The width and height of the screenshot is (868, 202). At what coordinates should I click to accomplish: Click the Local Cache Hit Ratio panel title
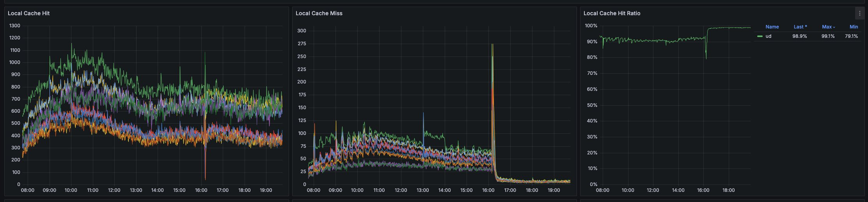coord(611,13)
